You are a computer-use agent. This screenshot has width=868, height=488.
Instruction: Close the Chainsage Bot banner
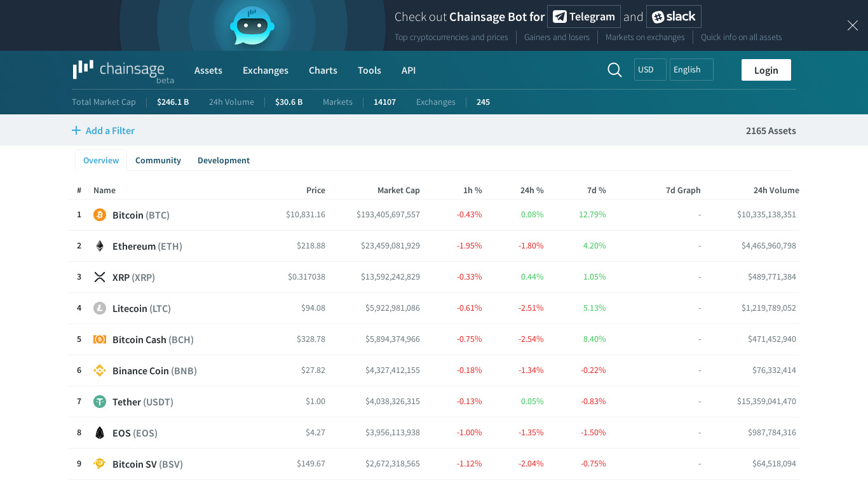point(852,25)
